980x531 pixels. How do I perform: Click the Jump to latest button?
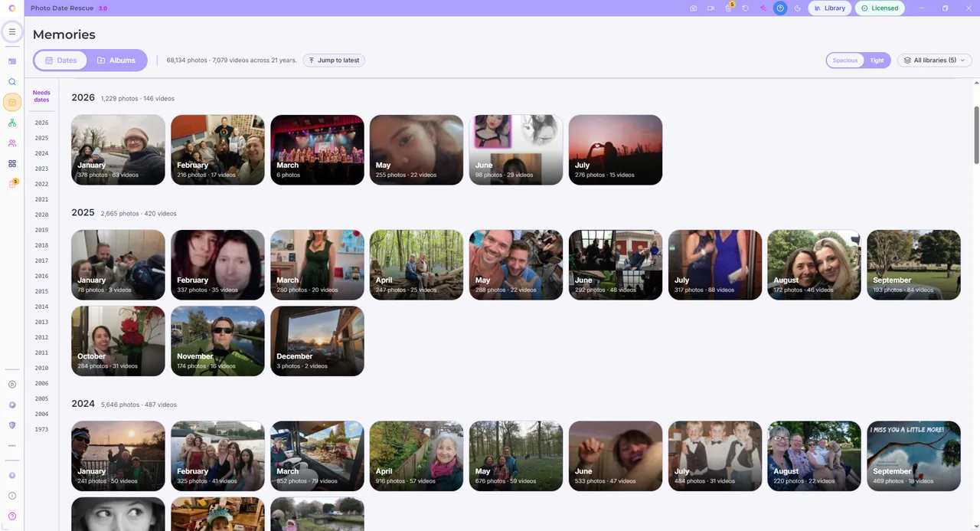pyautogui.click(x=334, y=61)
